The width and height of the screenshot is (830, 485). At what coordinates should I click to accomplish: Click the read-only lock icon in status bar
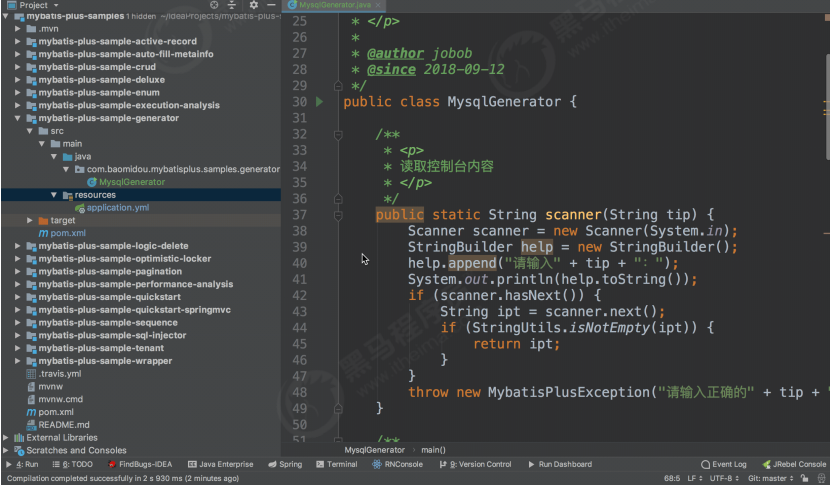point(805,478)
